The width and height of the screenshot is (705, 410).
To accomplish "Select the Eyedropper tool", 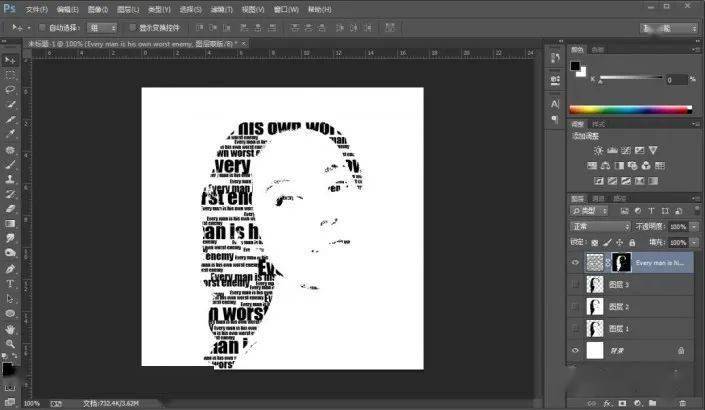I will (x=10, y=134).
